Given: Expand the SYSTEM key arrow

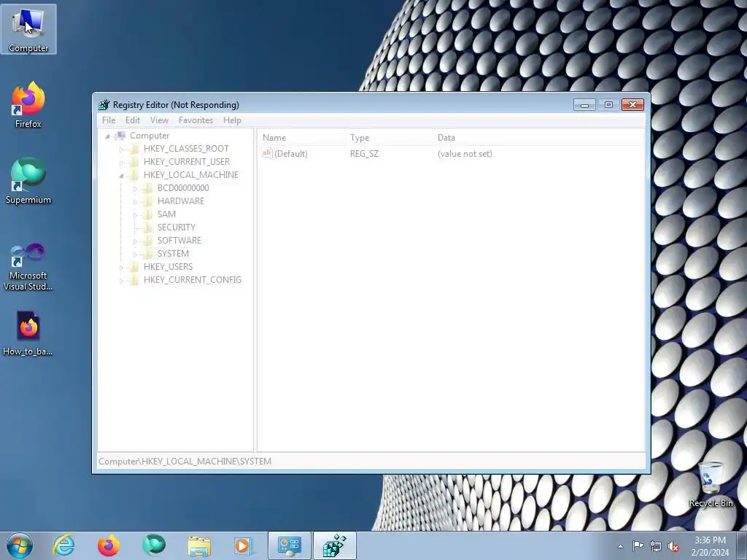Looking at the screenshot, I should pyautogui.click(x=135, y=254).
